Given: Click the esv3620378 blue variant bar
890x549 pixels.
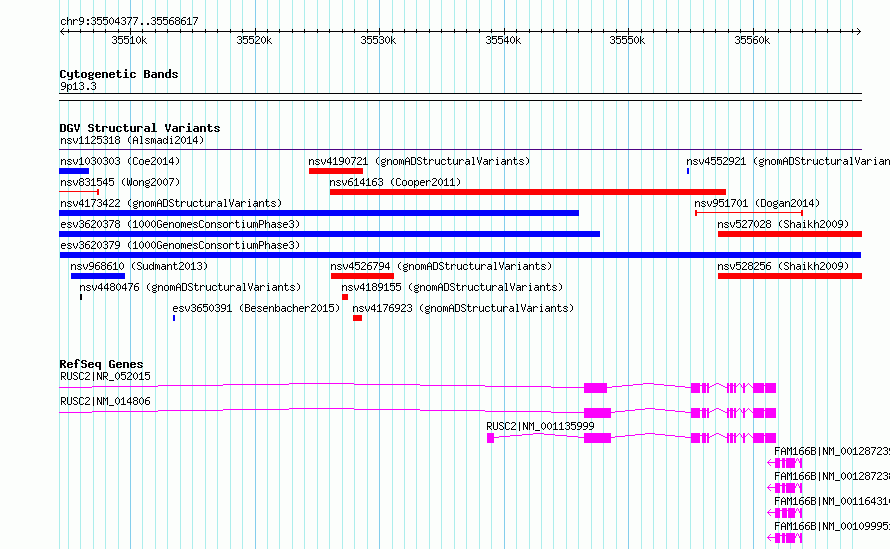Looking at the screenshot, I should pyautogui.click(x=329, y=234).
